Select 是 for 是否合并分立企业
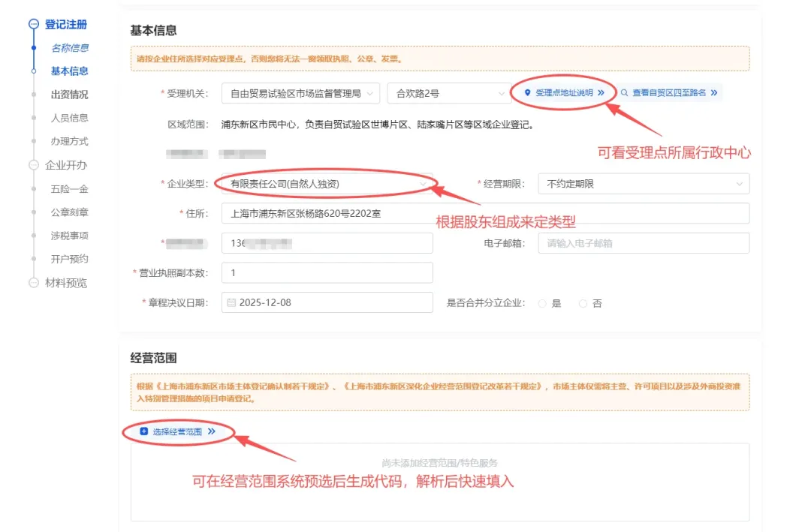This screenshot has width=811, height=532. tap(541, 303)
